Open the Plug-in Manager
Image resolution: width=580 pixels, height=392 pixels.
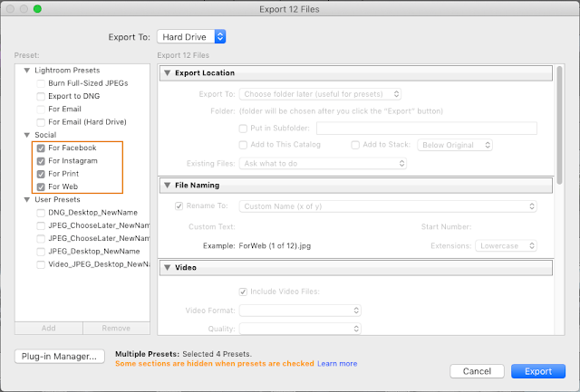click(x=60, y=357)
